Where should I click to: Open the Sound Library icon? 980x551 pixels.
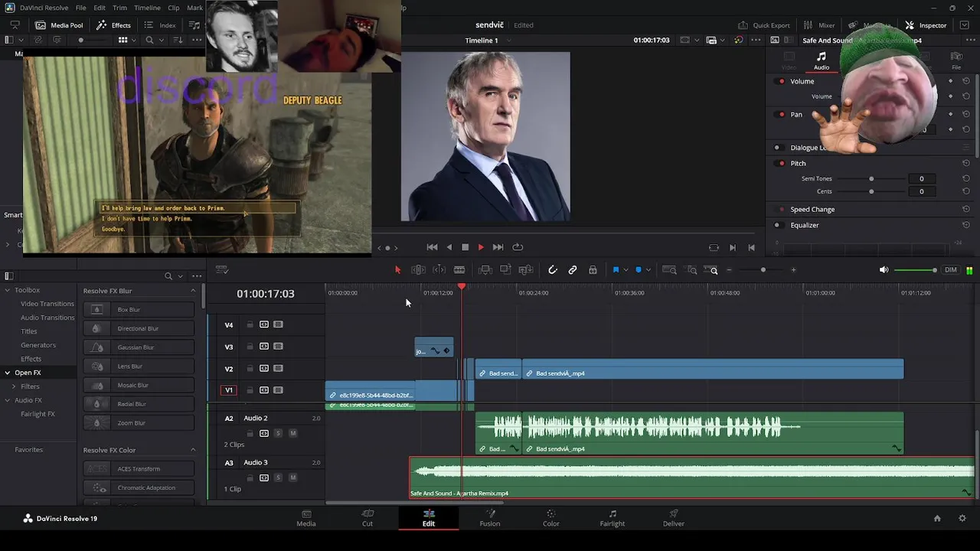194,25
